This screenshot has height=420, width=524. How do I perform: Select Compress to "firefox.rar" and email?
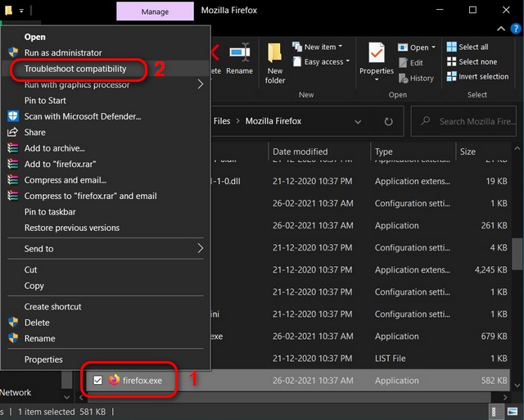[106, 196]
